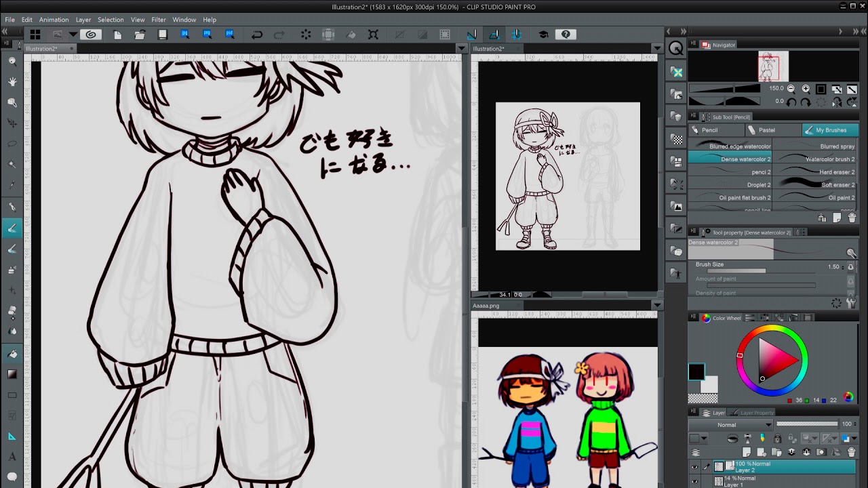Open the Window menu

(x=184, y=20)
